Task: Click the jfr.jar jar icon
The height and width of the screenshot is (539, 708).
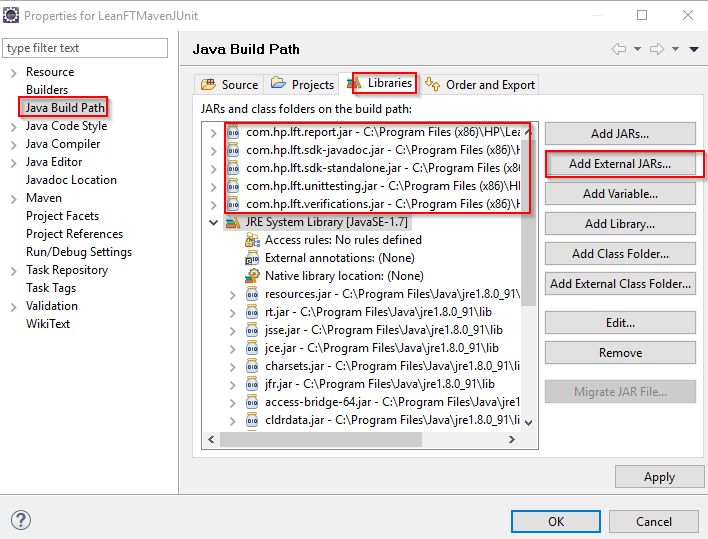Action: click(252, 384)
